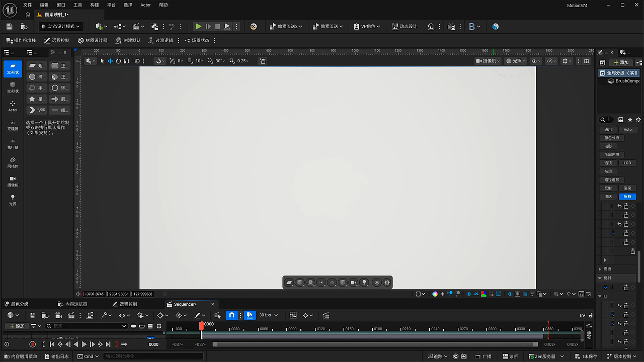Image resolution: width=644 pixels, height=362 pixels.
Task: Select the 摄像机 camera category in sidebar
Action: point(13,181)
